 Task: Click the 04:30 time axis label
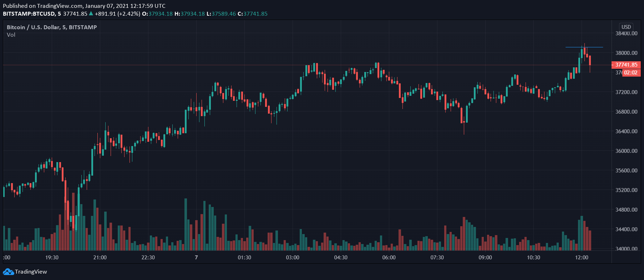[x=341, y=258]
